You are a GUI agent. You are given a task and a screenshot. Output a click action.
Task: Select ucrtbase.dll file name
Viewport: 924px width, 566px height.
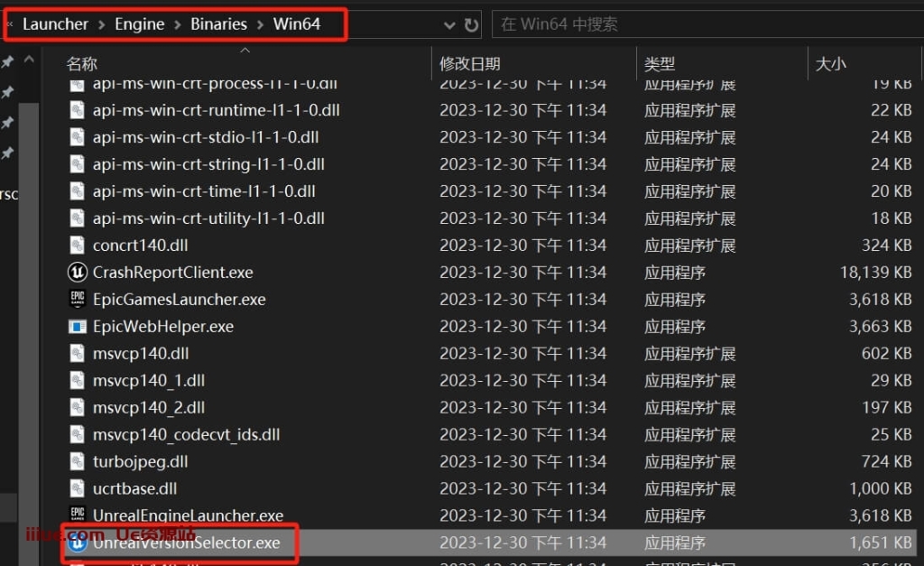point(135,488)
